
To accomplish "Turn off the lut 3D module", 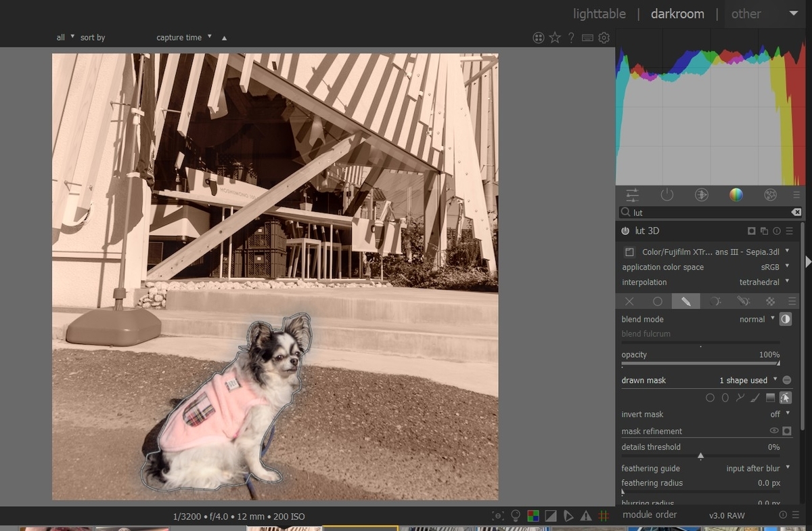I will point(625,231).
